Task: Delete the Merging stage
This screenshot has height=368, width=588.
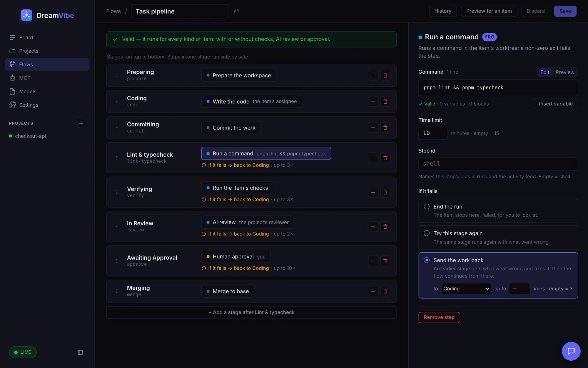Action: [385, 291]
